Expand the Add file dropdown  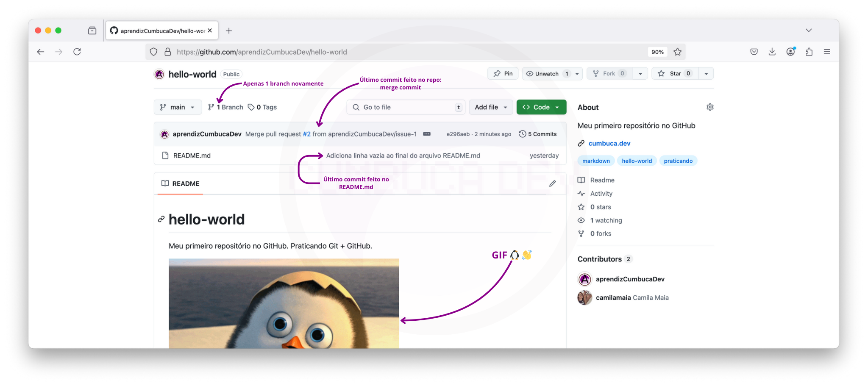tap(491, 107)
